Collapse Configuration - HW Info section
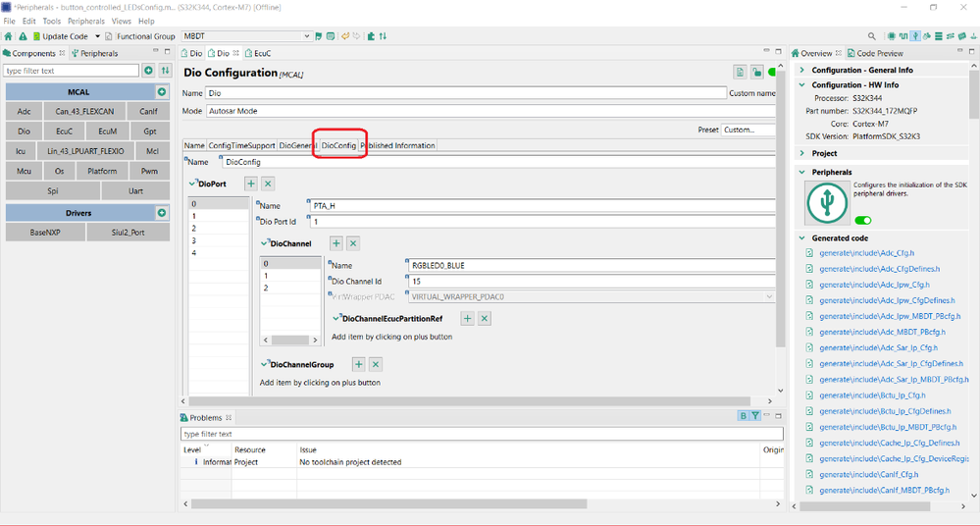 [x=802, y=84]
